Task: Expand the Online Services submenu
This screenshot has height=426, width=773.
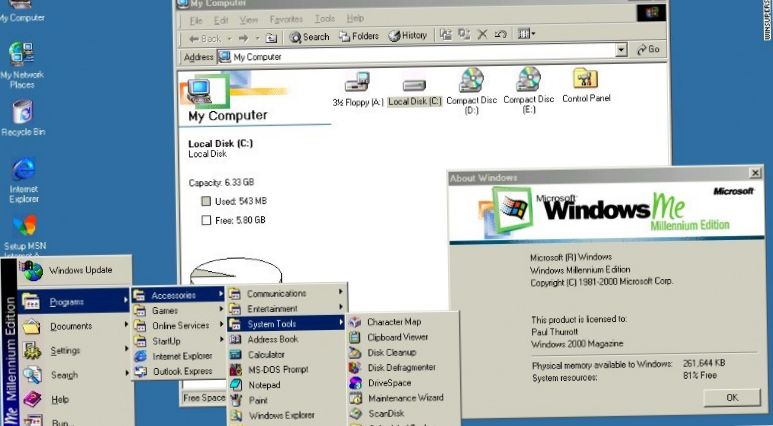Action: click(x=178, y=325)
